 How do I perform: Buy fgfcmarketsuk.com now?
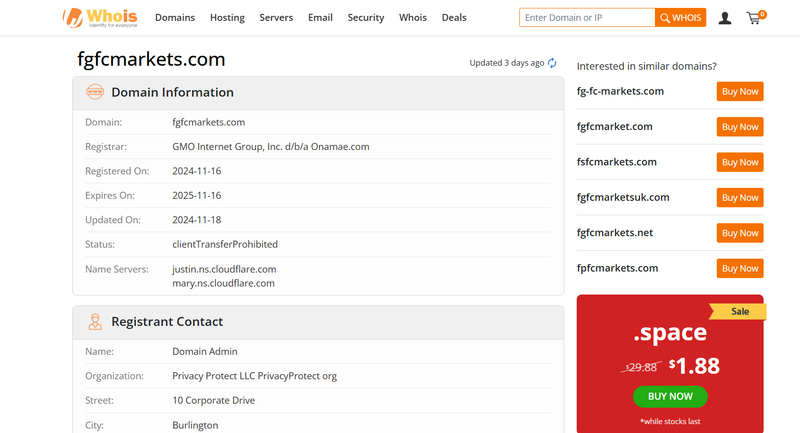[x=740, y=197]
